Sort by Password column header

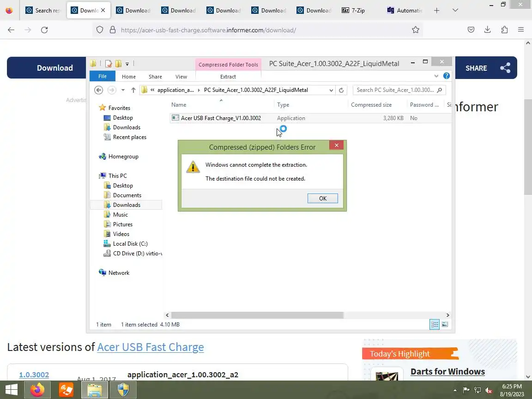click(425, 105)
